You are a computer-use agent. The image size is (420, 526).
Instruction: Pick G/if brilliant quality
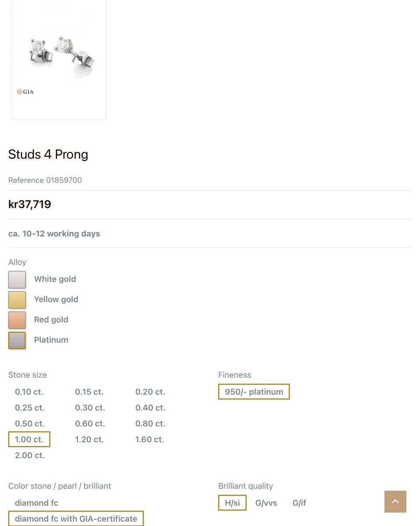tap(299, 503)
